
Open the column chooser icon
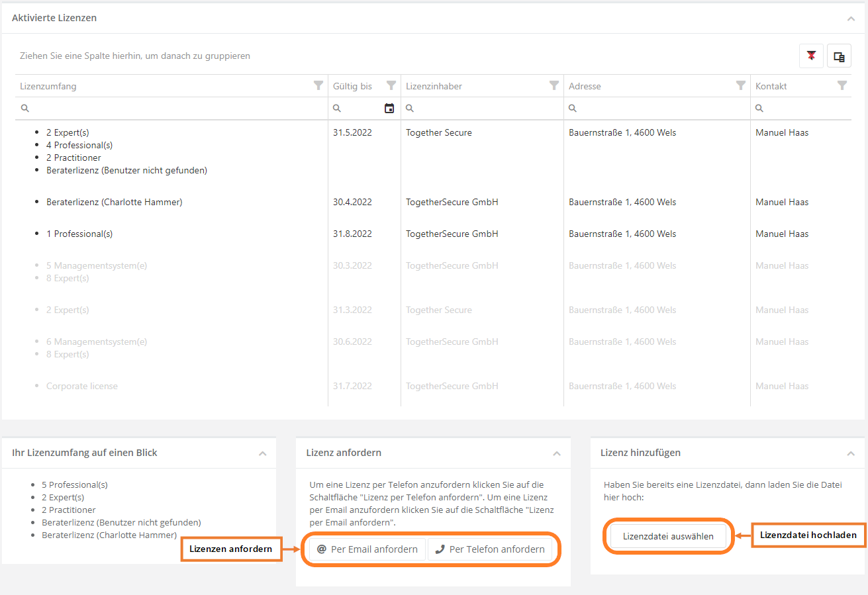839,57
